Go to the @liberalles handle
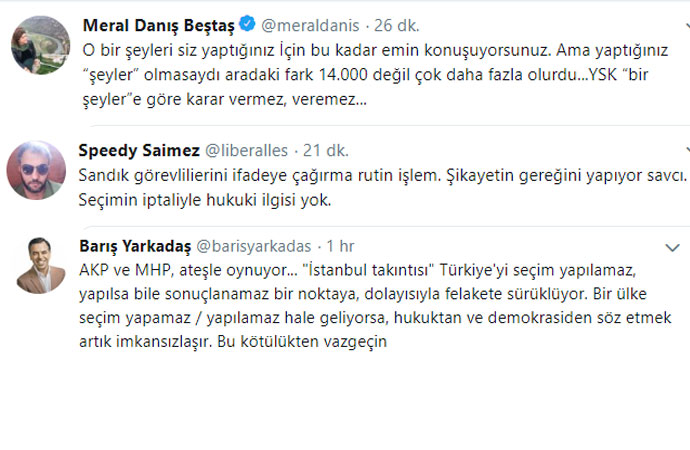 [x=251, y=150]
